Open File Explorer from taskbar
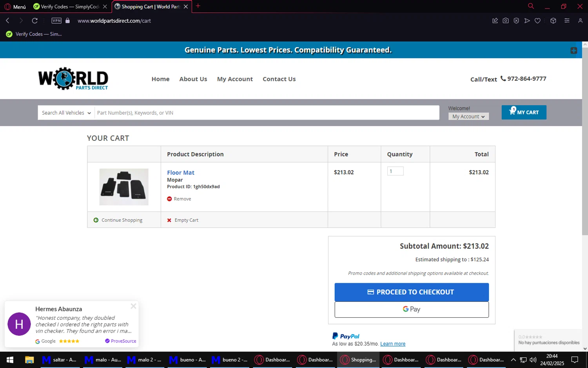Viewport: 588px width, 368px height. click(x=29, y=360)
